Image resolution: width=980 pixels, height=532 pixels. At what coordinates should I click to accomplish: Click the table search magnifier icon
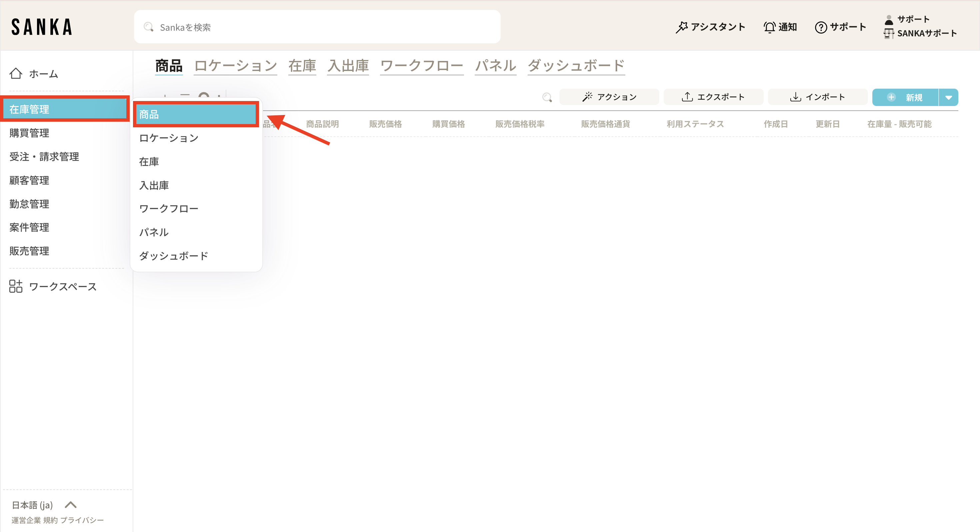[x=547, y=97]
